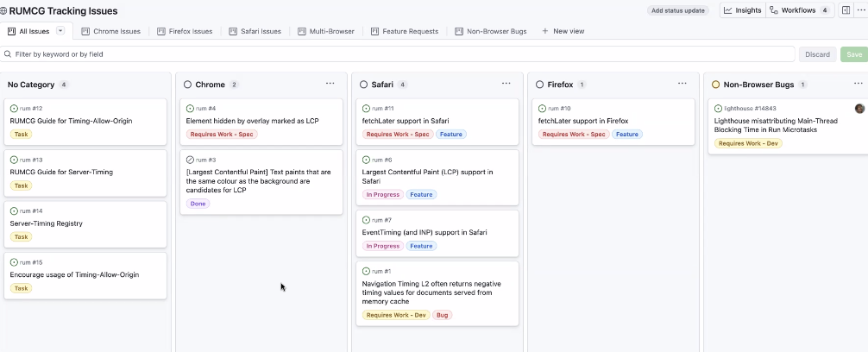This screenshot has width=868, height=352.
Task: Toggle the side panel layout icon
Action: [846, 10]
